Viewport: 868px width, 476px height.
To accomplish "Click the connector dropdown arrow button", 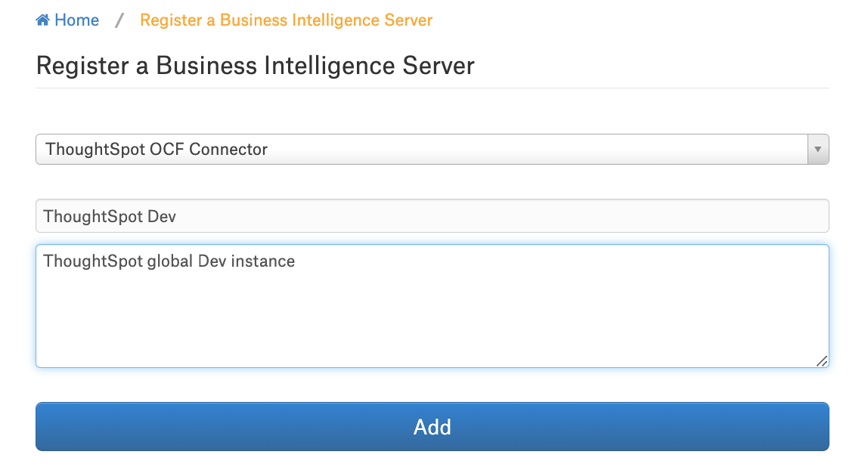I will tap(818, 150).
